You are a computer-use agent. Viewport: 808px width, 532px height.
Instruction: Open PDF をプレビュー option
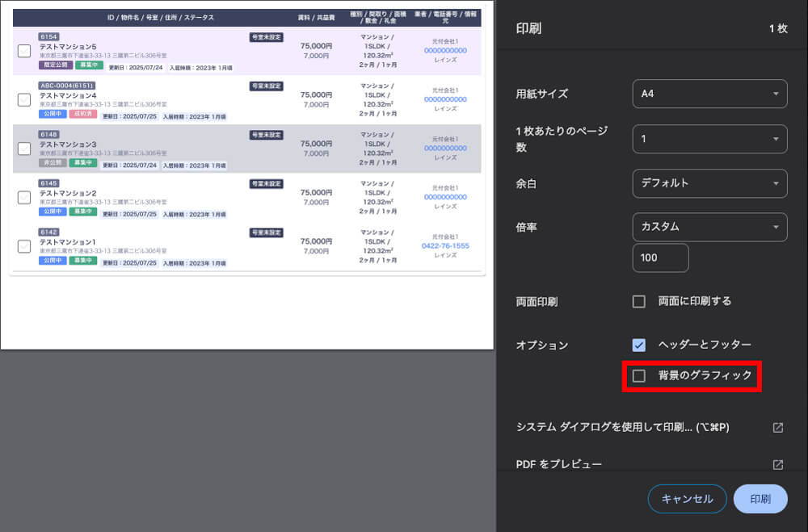[558, 465]
